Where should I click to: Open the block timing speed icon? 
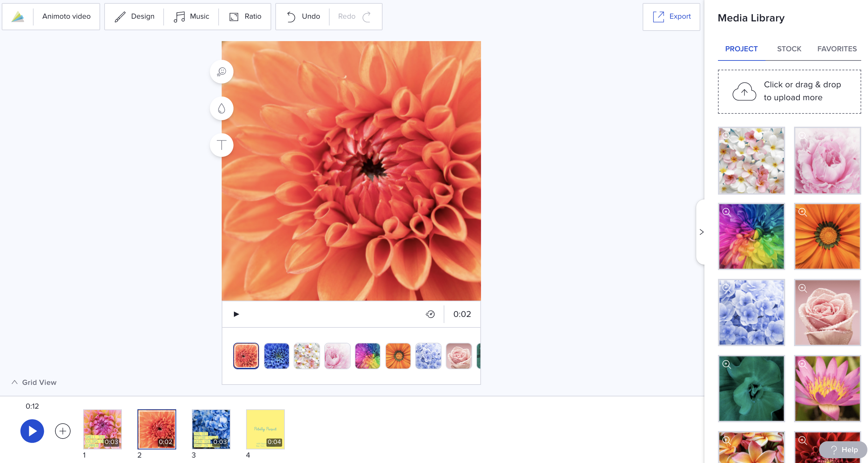(430, 314)
